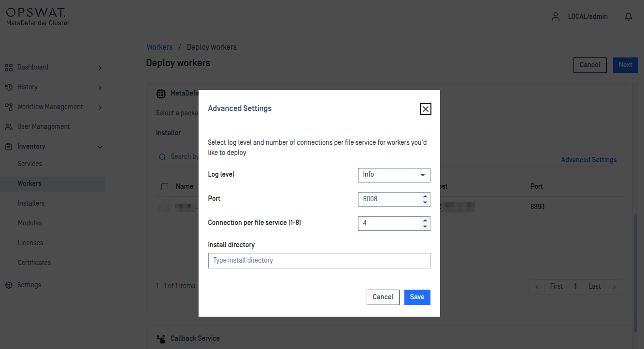The image size is (644, 349).
Task: Click the Workflow Management icon
Action: click(x=9, y=107)
